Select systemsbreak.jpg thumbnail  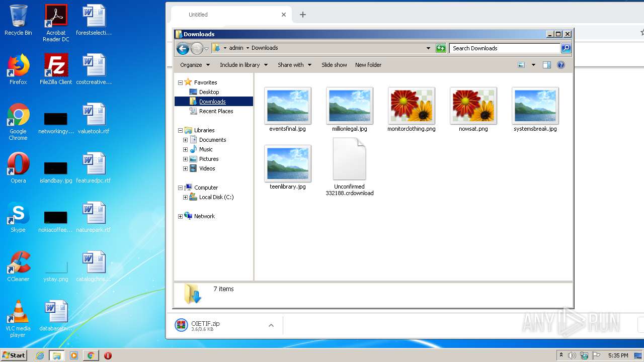(x=535, y=109)
